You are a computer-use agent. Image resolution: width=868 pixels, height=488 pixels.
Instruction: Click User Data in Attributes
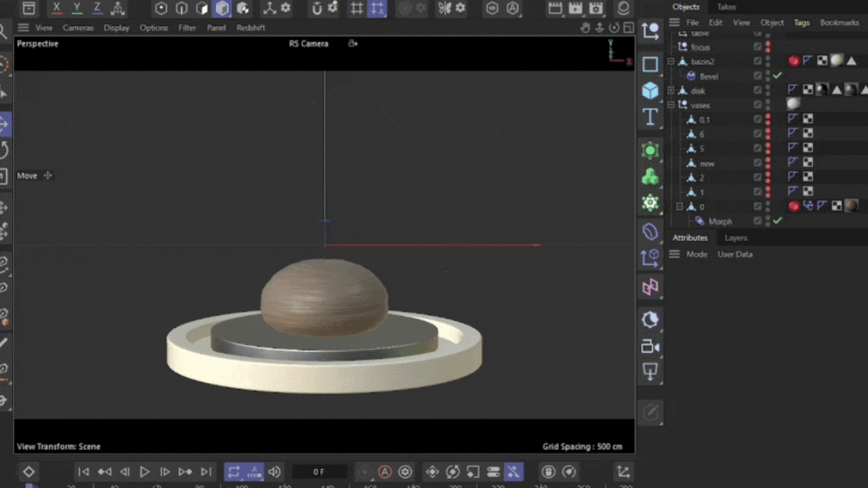[735, 255]
